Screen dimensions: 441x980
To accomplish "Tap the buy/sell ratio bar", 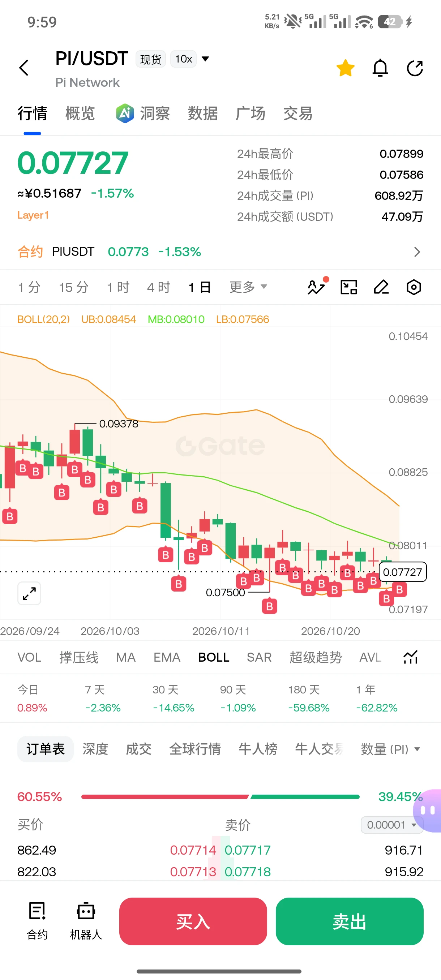I will pos(220,797).
